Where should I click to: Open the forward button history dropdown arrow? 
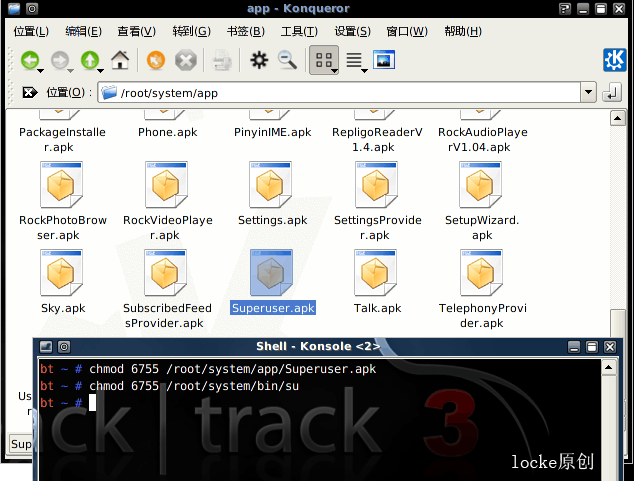[x=70, y=71]
